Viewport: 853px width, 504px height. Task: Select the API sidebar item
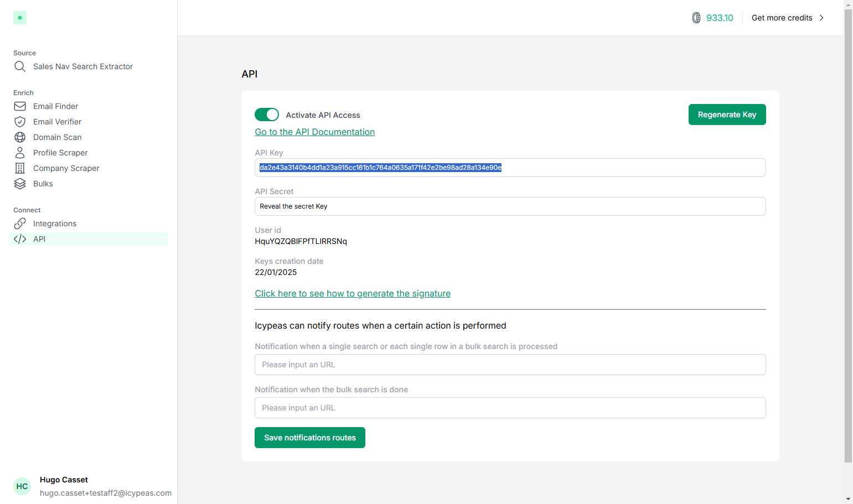coord(89,239)
